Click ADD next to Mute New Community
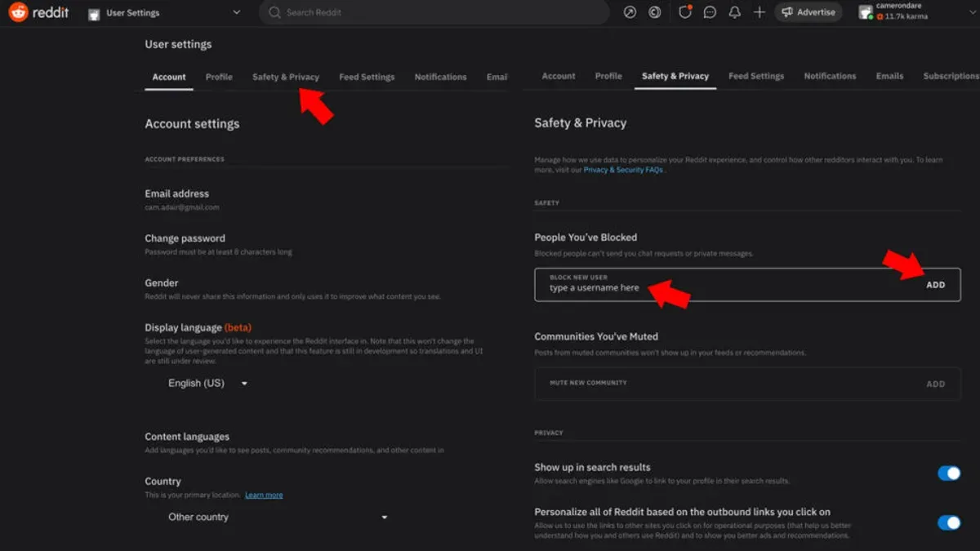Image resolution: width=980 pixels, height=551 pixels. point(936,384)
